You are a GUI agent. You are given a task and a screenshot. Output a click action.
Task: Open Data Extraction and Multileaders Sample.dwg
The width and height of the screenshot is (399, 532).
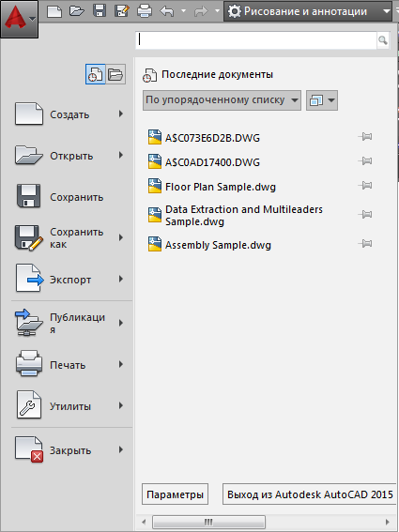[244, 215]
